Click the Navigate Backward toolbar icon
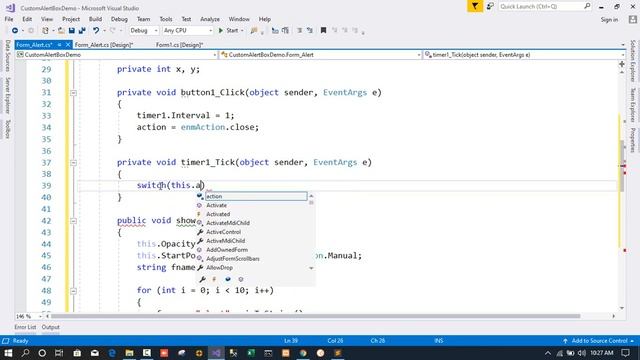The height and width of the screenshot is (360, 640). [x=15, y=31]
